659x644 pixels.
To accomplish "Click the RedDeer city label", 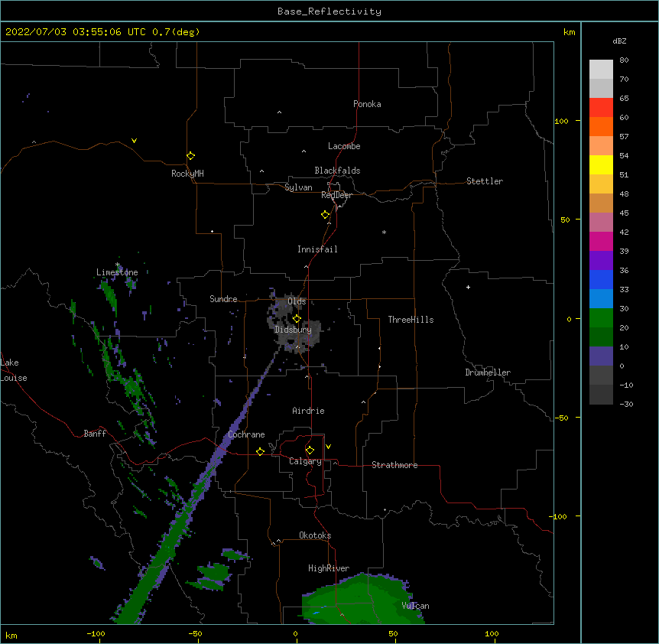I will [x=336, y=195].
